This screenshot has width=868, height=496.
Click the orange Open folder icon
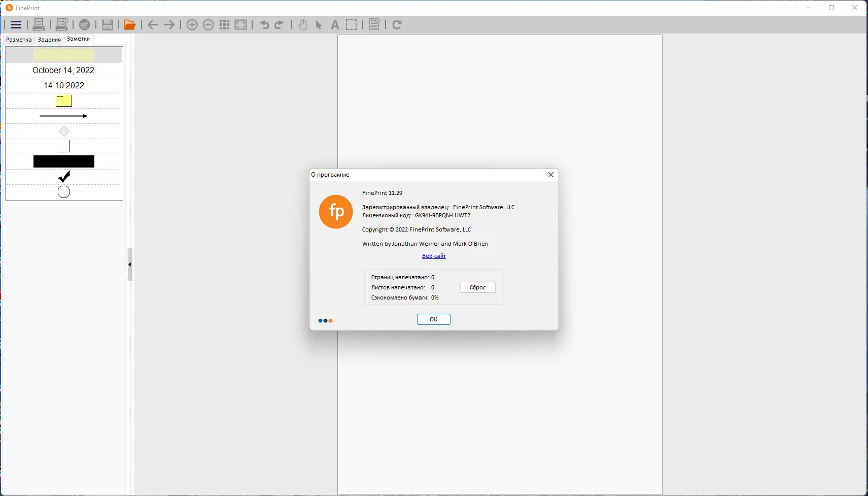[x=130, y=24]
